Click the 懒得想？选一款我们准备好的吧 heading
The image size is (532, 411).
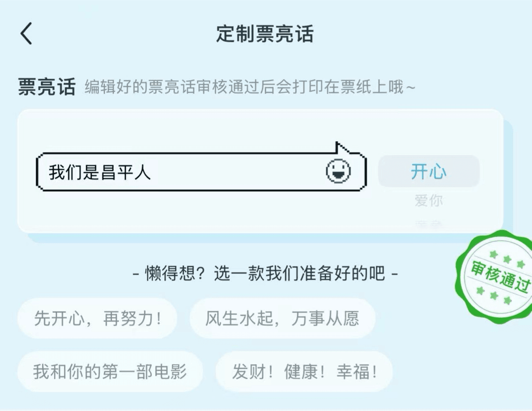tap(265, 274)
